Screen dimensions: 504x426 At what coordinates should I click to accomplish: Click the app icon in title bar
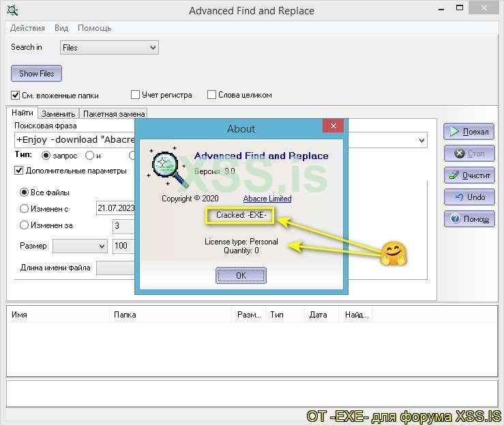point(12,10)
